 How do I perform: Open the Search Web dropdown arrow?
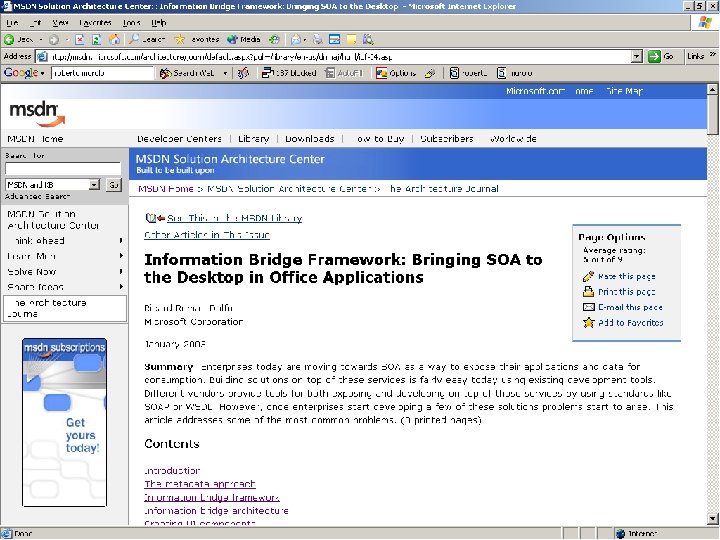coord(225,73)
